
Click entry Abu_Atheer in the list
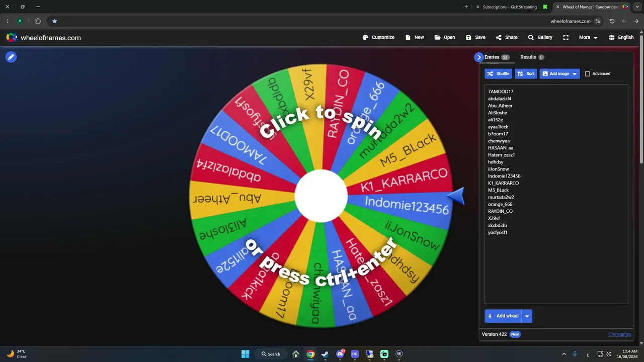point(500,106)
